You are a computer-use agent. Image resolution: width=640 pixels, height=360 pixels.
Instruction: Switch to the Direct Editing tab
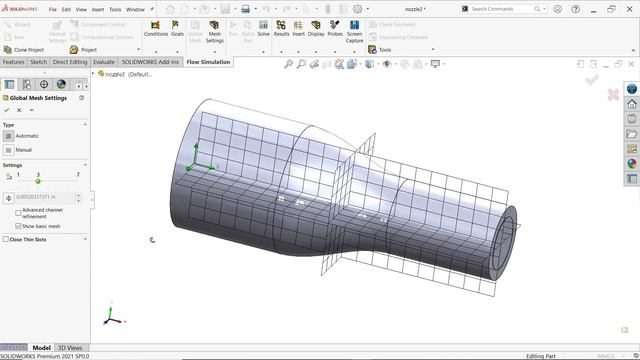[x=70, y=62]
